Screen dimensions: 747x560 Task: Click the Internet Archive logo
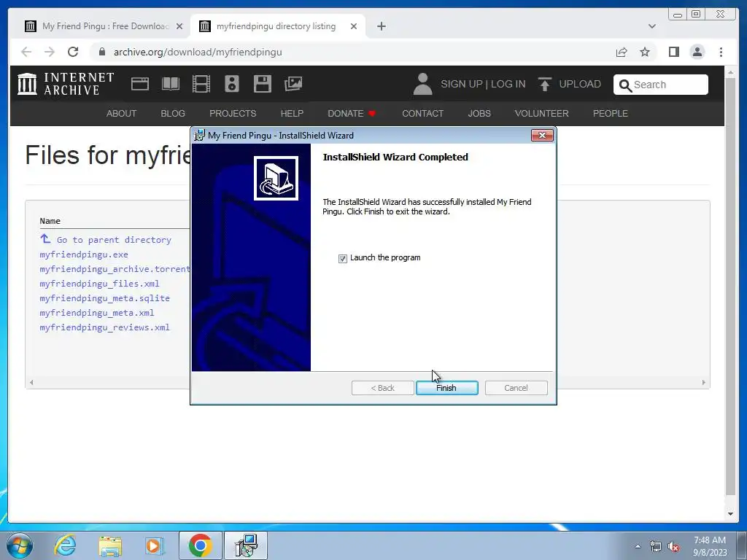point(66,84)
